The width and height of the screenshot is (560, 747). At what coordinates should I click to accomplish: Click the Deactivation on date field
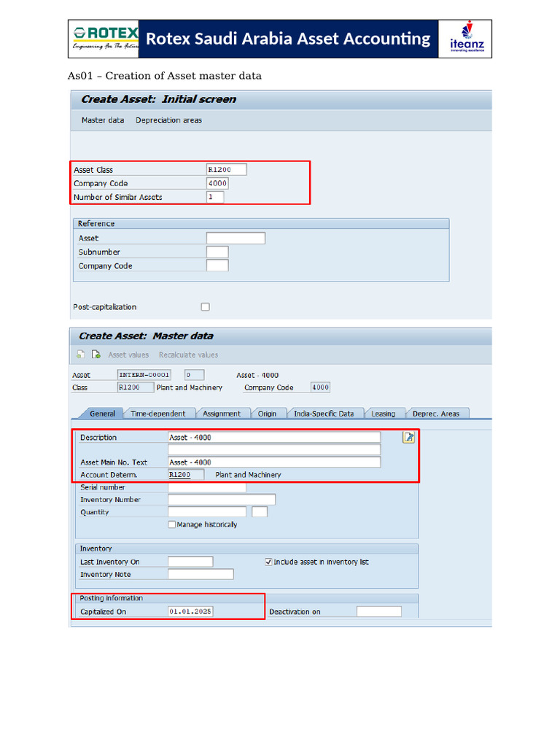pyautogui.click(x=379, y=611)
